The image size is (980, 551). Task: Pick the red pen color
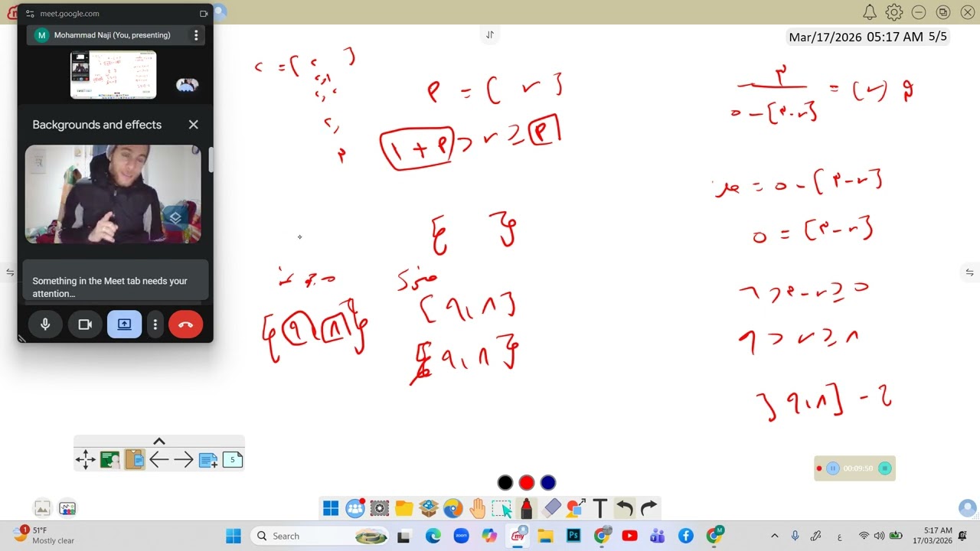point(527,482)
